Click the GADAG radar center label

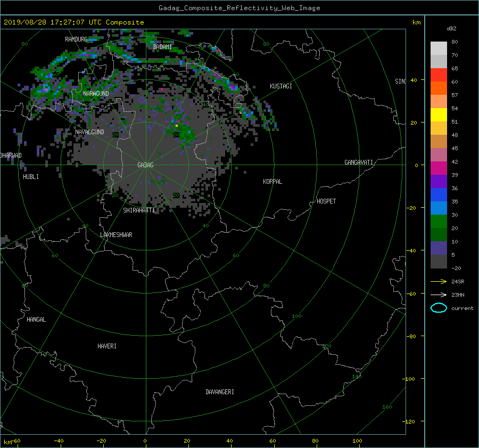pyautogui.click(x=145, y=165)
